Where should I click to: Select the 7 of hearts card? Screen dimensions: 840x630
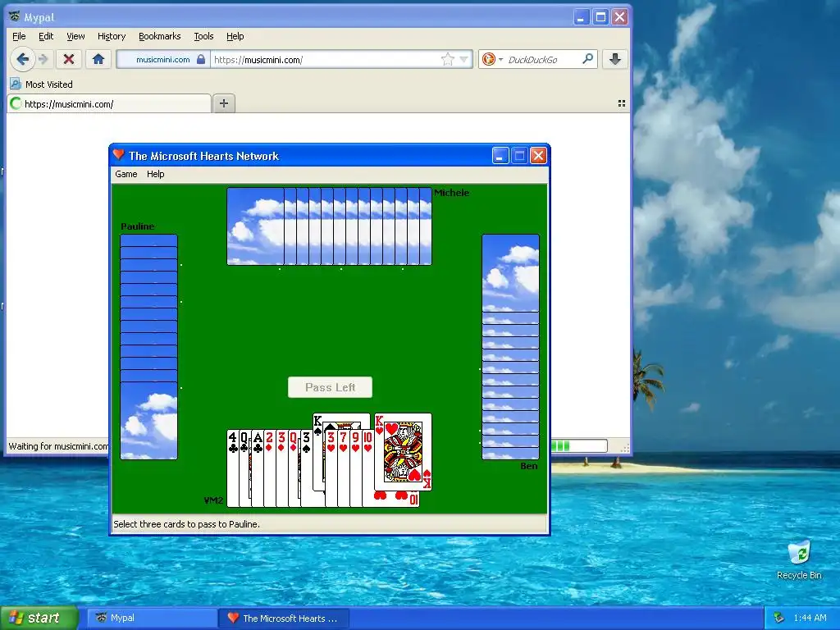344,468
